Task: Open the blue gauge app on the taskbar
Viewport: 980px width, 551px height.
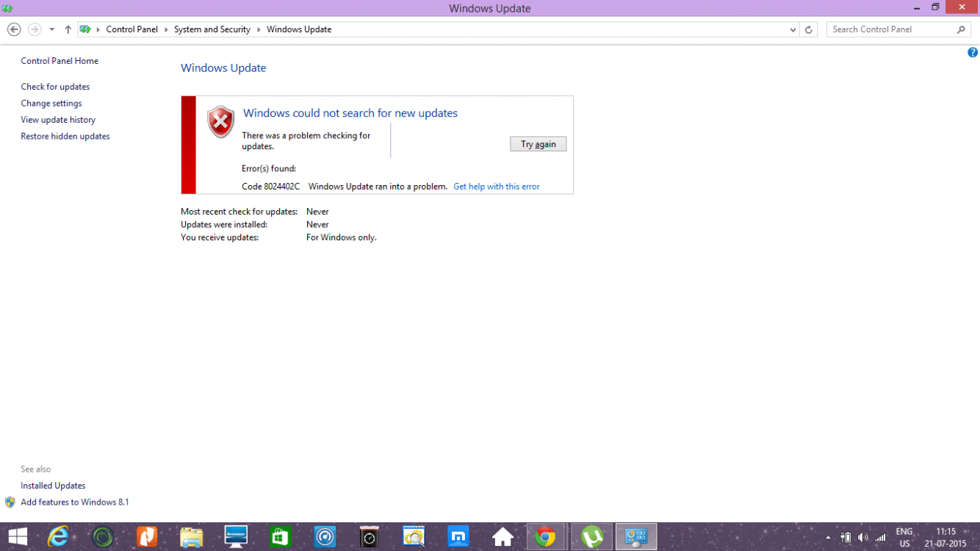Action: pyautogui.click(x=325, y=537)
